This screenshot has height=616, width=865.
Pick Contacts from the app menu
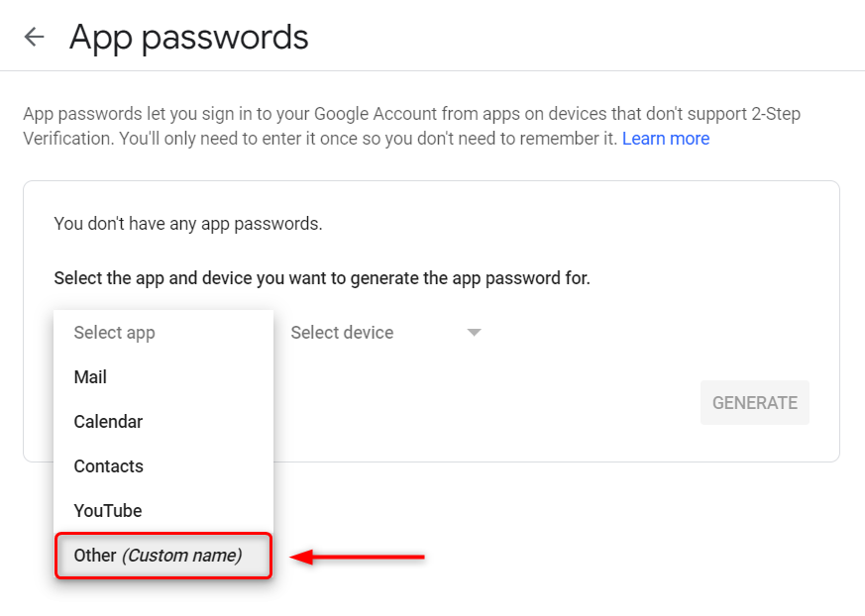point(163,466)
